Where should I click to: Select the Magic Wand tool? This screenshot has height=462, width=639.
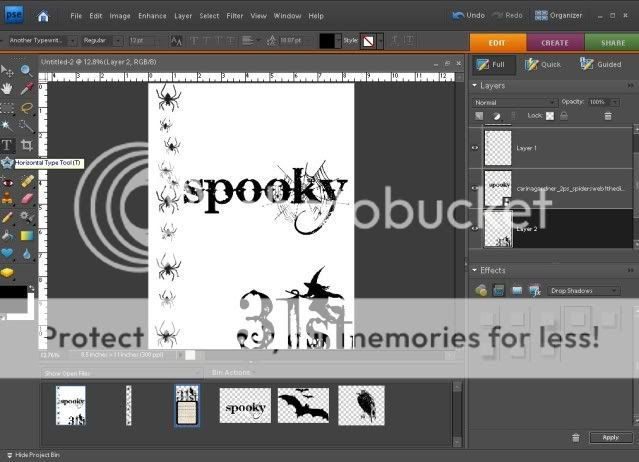click(7, 126)
